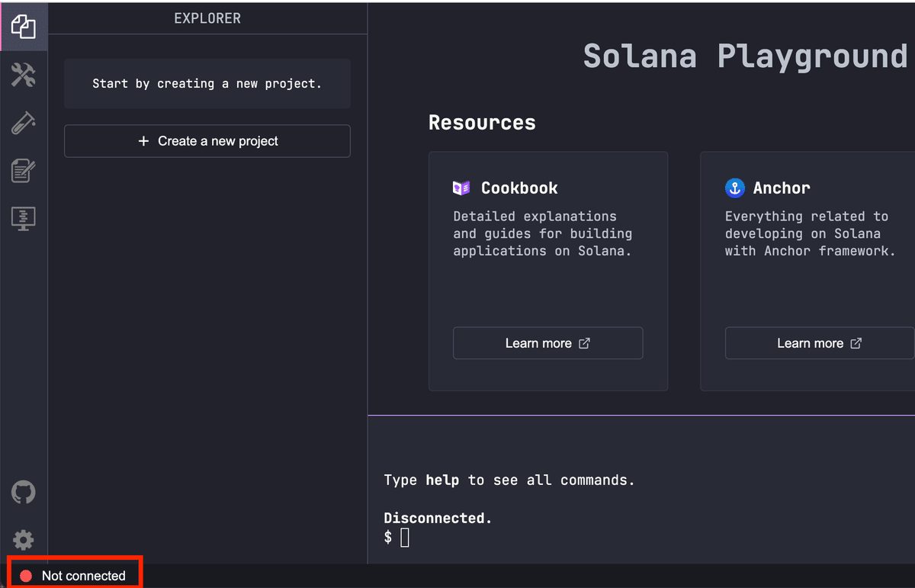Click the terminal prompt input area
Viewport: 915px width, 588px height.
click(405, 537)
